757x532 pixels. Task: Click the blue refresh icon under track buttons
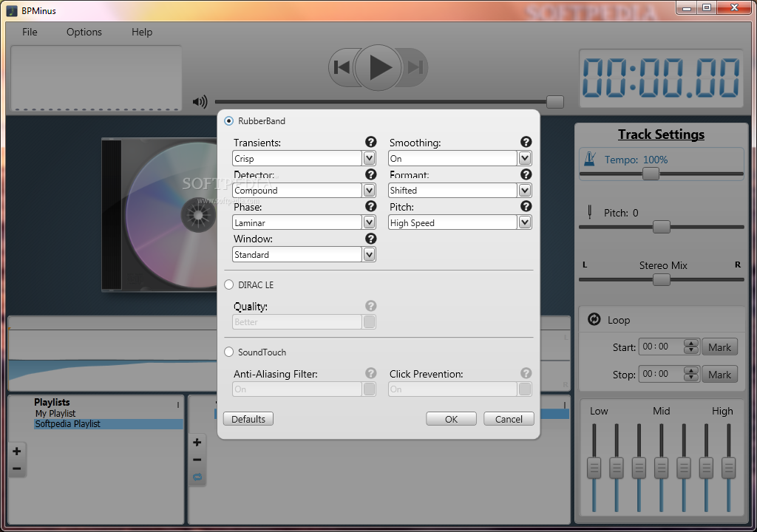197,477
